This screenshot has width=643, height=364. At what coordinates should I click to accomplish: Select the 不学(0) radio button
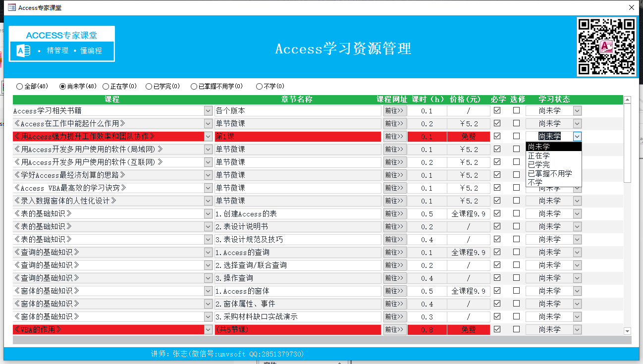click(x=259, y=86)
